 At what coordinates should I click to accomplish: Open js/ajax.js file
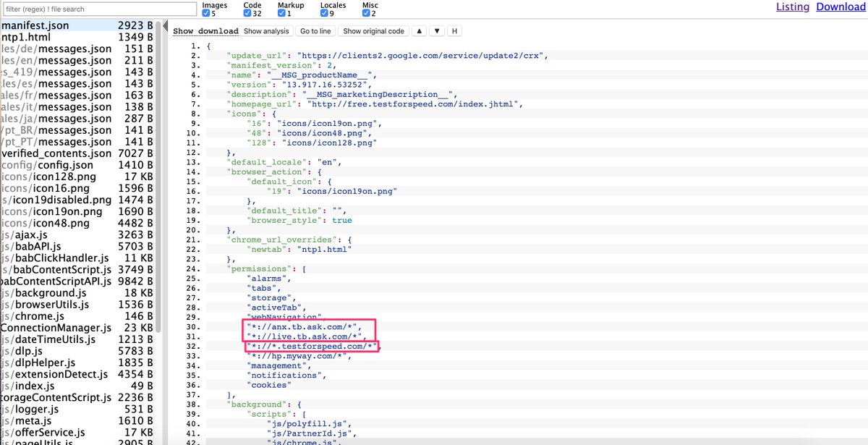coord(77,234)
